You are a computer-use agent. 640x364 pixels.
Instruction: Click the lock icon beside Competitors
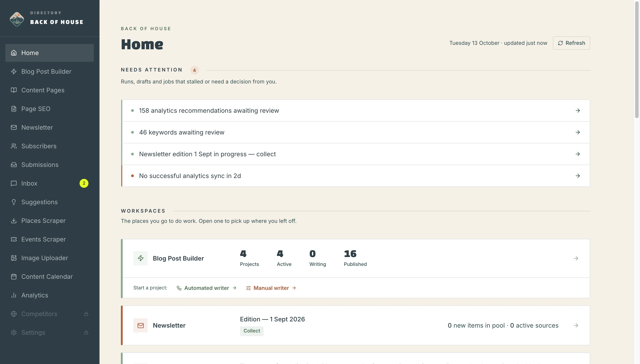pyautogui.click(x=86, y=314)
